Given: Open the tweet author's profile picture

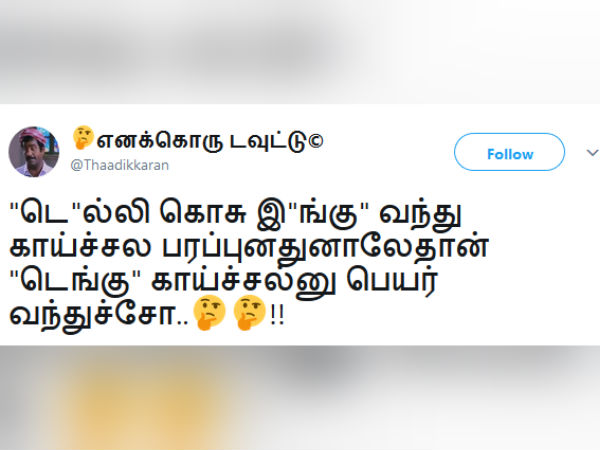Looking at the screenshot, I should click(34, 152).
